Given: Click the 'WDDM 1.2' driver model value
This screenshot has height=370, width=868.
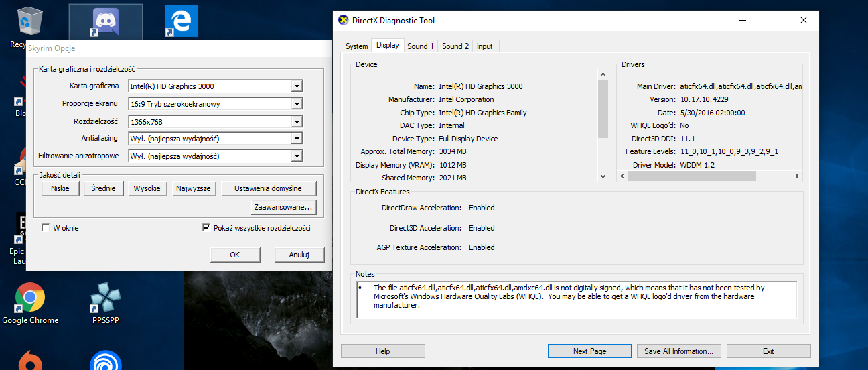Looking at the screenshot, I should tap(698, 164).
